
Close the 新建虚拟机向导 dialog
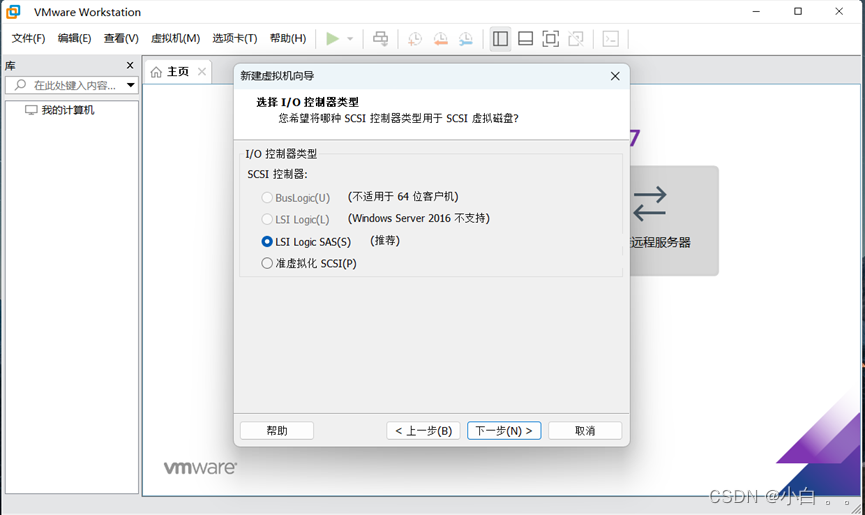coord(615,76)
